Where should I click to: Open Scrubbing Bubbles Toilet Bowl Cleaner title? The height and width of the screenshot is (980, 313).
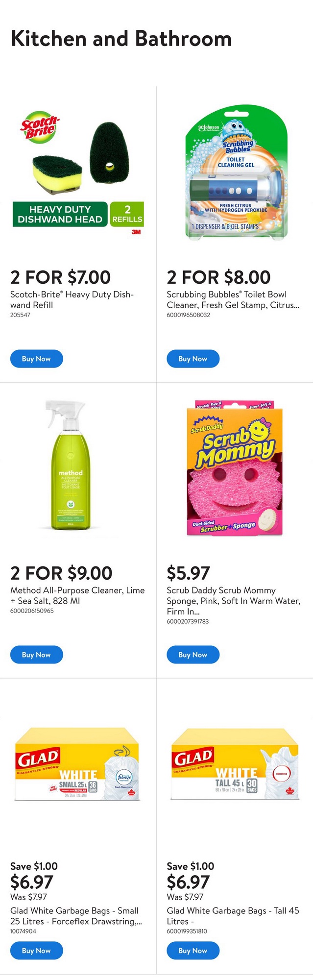(x=233, y=299)
